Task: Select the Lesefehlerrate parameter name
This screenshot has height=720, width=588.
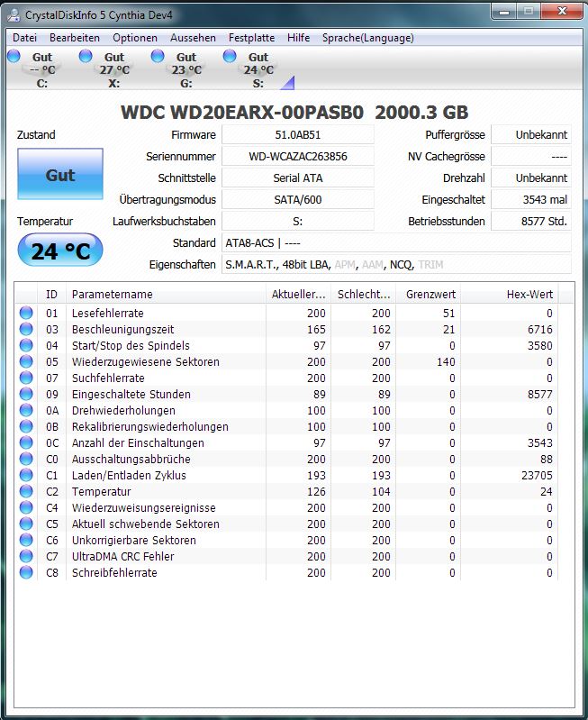Action: (x=108, y=314)
